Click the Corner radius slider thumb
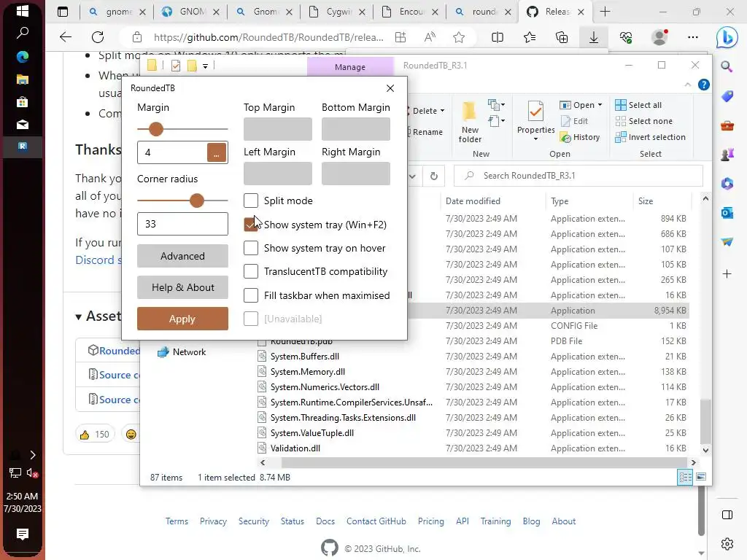The image size is (747, 560). 197,201
